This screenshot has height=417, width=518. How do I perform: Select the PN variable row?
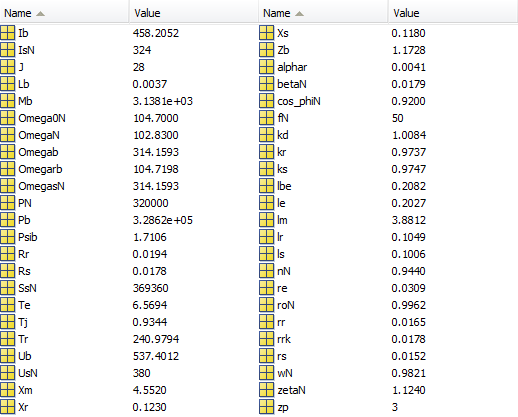pos(129,203)
